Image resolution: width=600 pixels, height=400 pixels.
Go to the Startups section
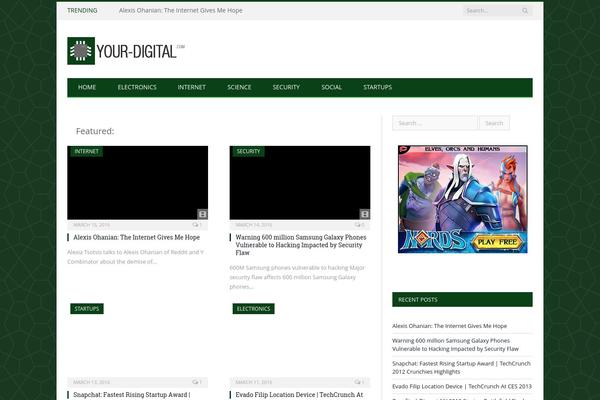coord(377,87)
